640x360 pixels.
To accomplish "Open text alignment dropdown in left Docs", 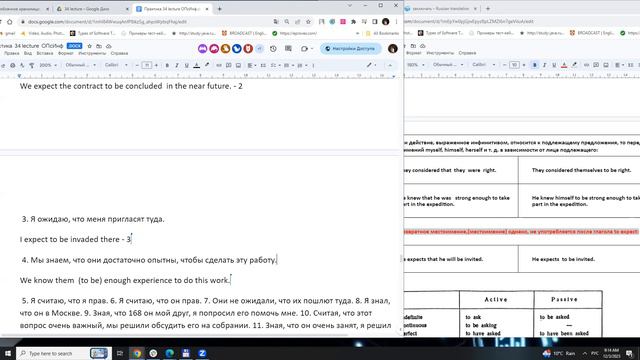I will click(251, 65).
